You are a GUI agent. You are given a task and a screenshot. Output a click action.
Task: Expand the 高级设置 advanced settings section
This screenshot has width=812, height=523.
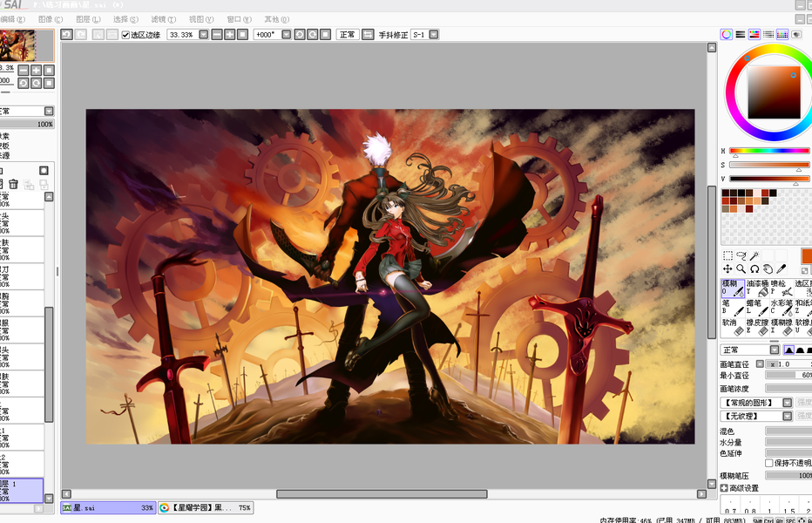(724, 488)
